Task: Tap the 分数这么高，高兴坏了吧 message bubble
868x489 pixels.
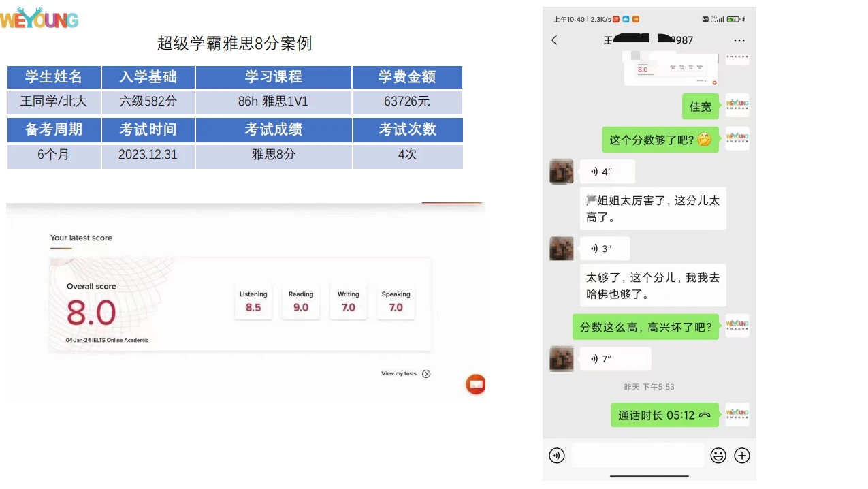Action: click(x=645, y=327)
